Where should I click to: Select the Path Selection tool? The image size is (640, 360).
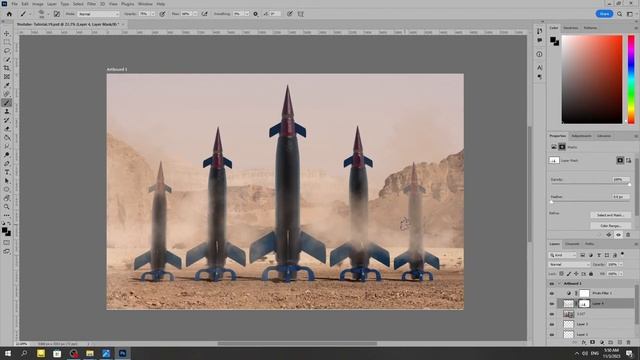(x=7, y=181)
